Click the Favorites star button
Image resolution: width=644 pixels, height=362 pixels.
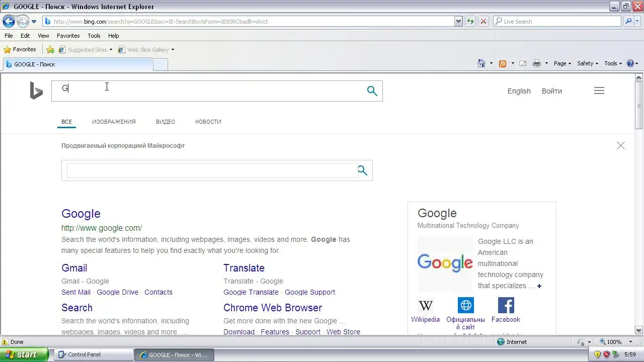[x=20, y=49]
